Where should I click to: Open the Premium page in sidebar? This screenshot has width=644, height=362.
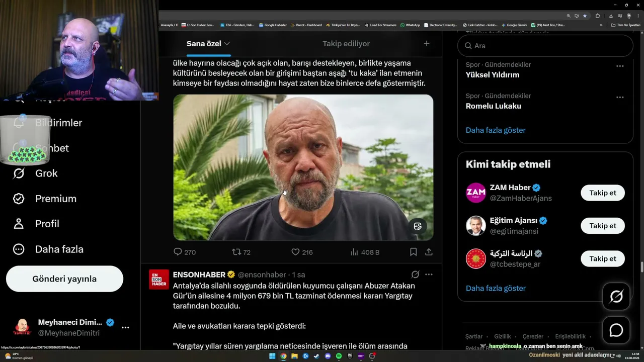click(x=44, y=199)
